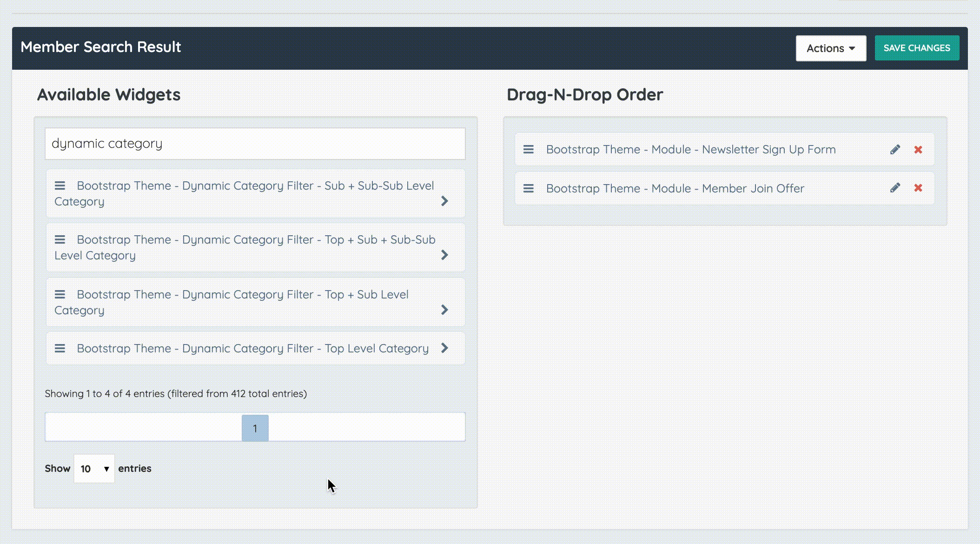Click drag handle of Top + Sub + Sub-Sub widget
Image resolution: width=980 pixels, height=544 pixels.
click(x=60, y=240)
